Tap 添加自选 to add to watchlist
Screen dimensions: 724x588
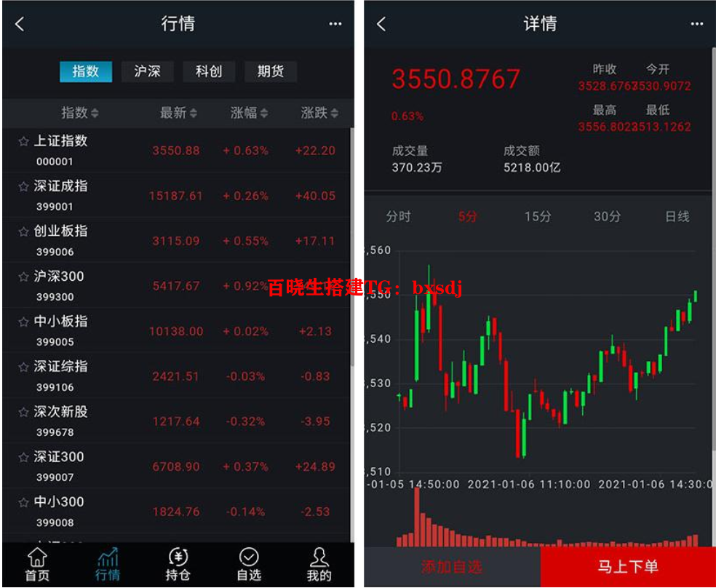coord(452,567)
